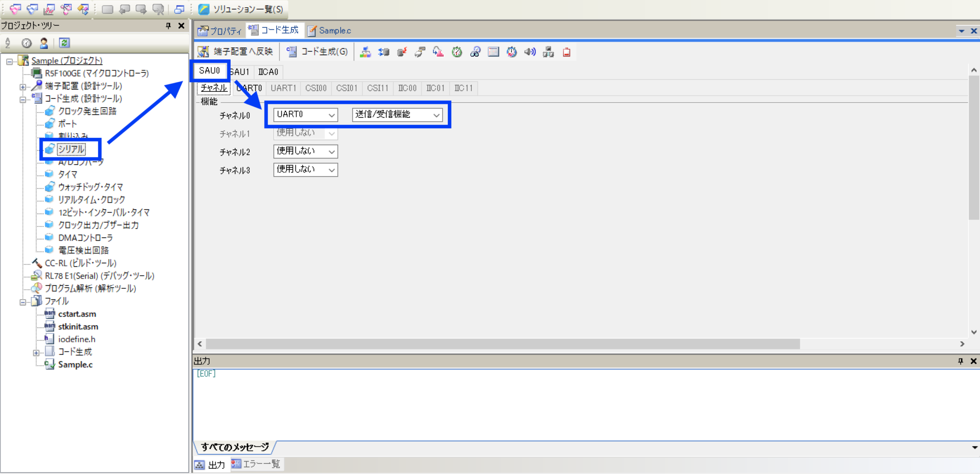Pin the 出力 output panel
980x474 pixels.
[x=960, y=361]
